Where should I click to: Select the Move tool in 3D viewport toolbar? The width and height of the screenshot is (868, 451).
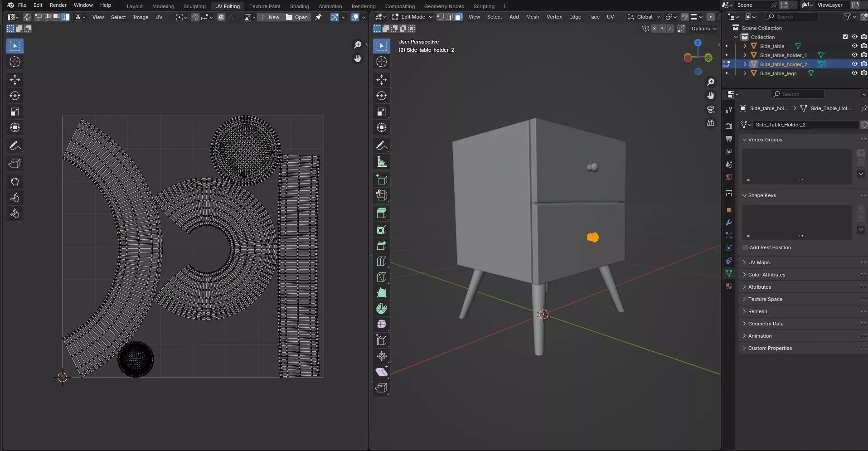[382, 80]
